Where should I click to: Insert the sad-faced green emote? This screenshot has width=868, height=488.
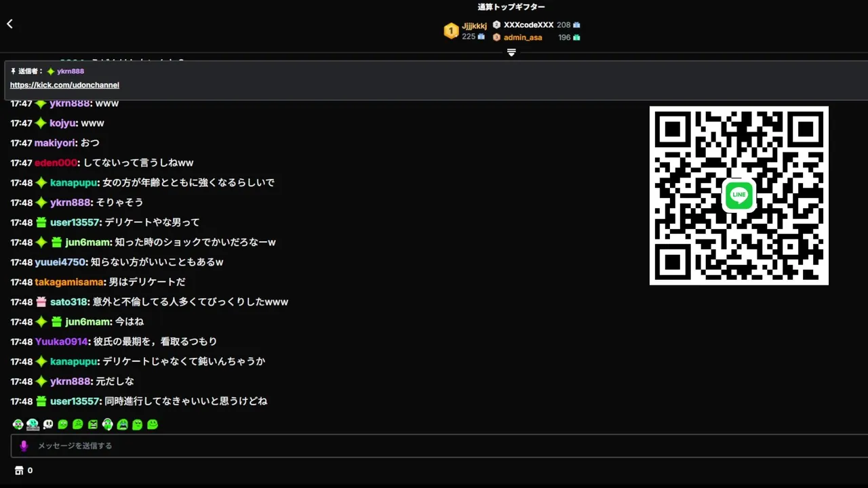tap(78, 424)
